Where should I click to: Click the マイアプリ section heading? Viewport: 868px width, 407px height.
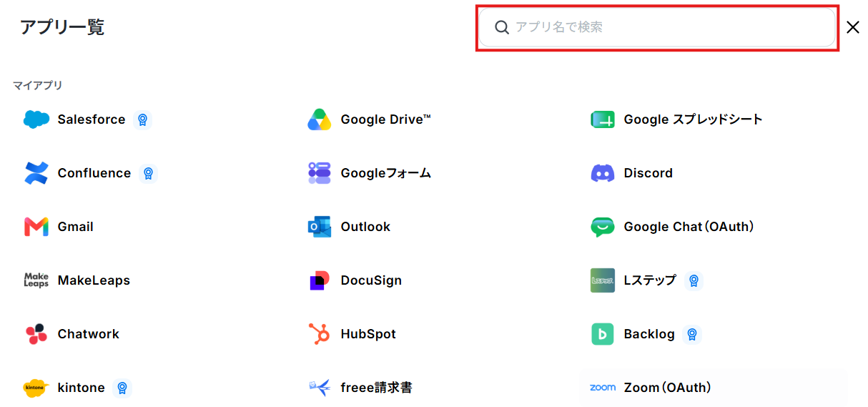point(38,85)
